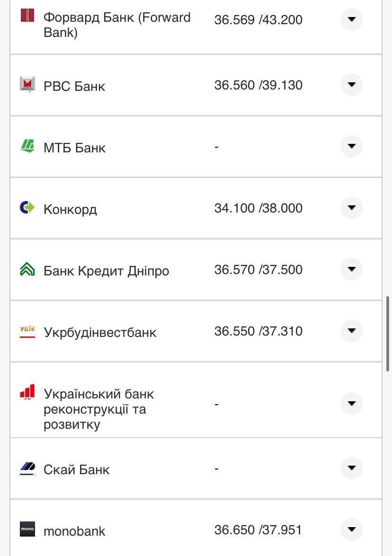Open the Скай Банк name link
Screen dimensions: 392x556
coord(77,469)
